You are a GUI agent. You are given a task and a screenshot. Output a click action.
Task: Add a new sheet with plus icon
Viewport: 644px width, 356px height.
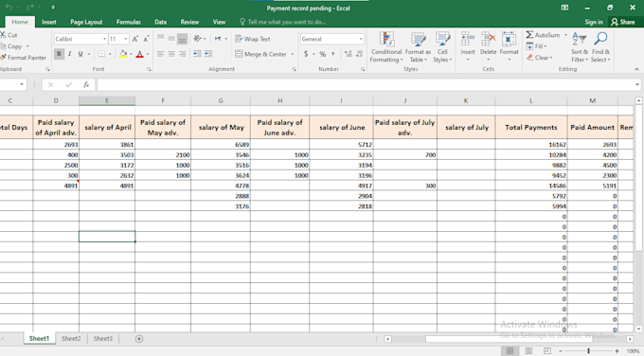click(139, 339)
